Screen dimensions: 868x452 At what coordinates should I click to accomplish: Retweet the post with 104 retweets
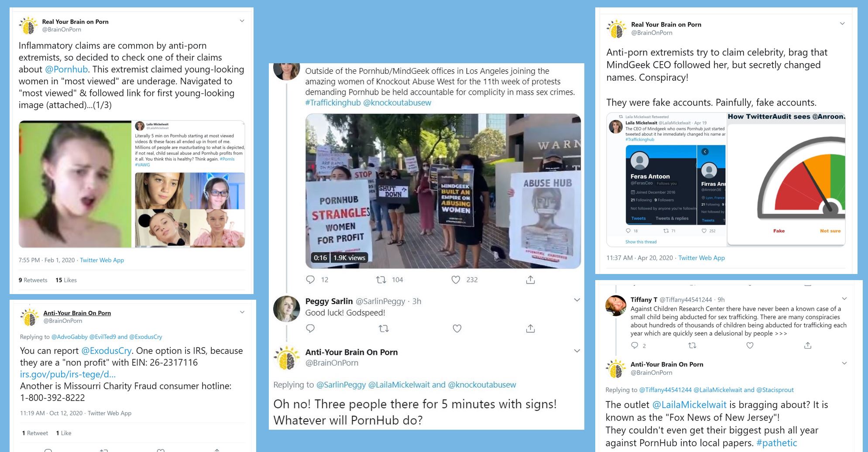(381, 280)
